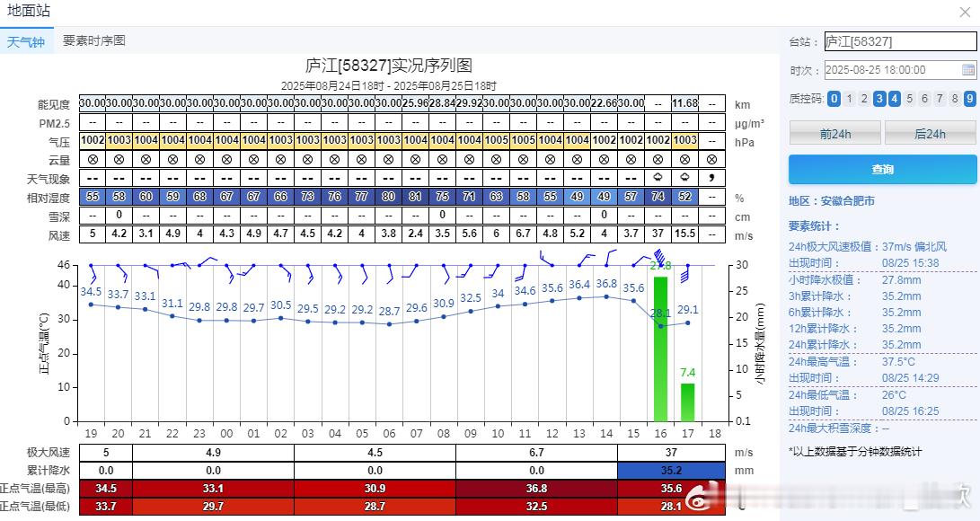980x521 pixels.
Task: Toggle quality control code 2
Action: click(864, 98)
